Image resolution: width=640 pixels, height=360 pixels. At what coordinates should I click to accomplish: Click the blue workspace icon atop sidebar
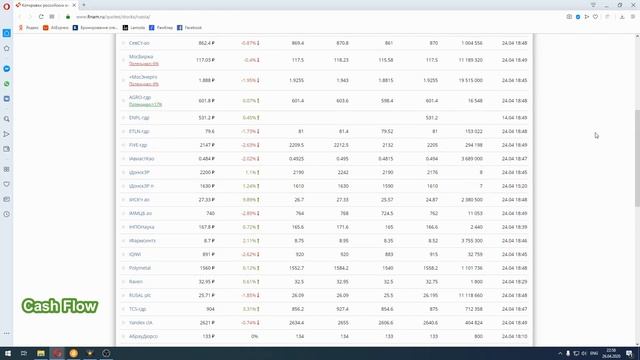pyautogui.click(x=7, y=33)
